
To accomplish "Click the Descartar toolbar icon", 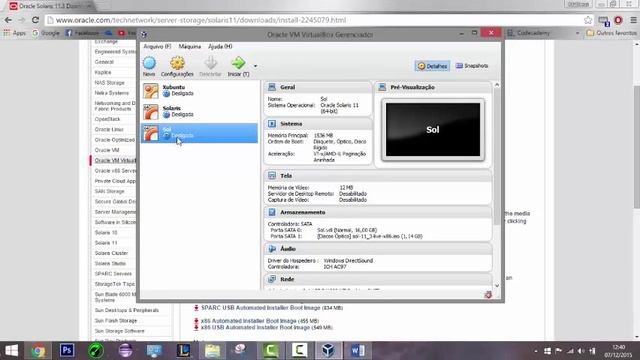I will 210,63.
